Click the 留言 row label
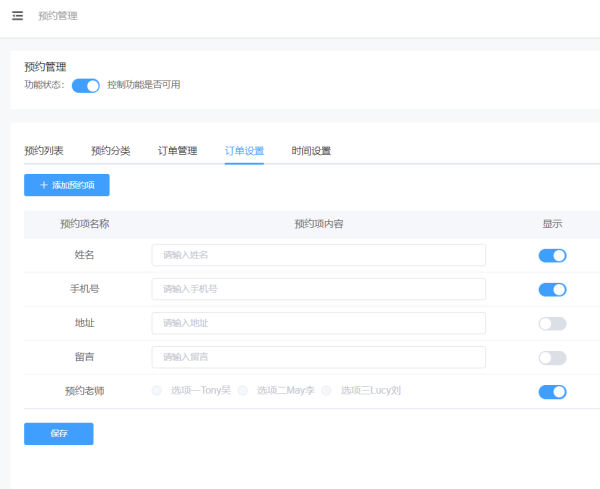The height and width of the screenshot is (489, 600). point(85,357)
